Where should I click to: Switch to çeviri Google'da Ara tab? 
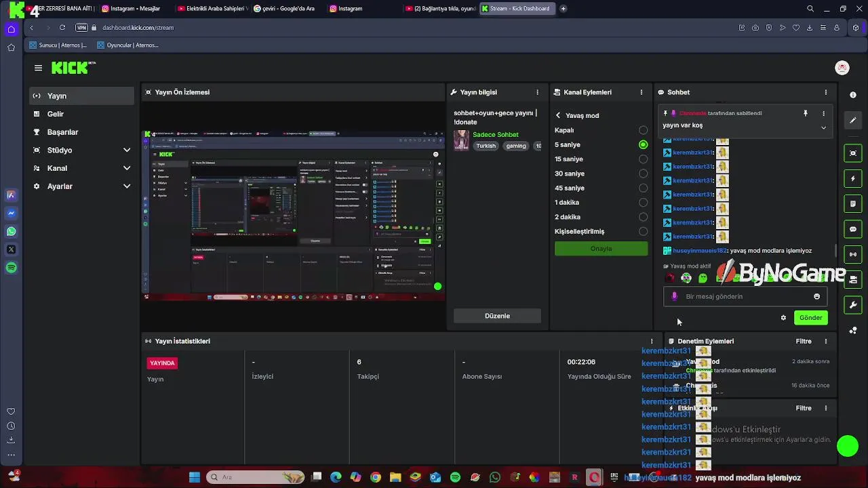(288, 9)
